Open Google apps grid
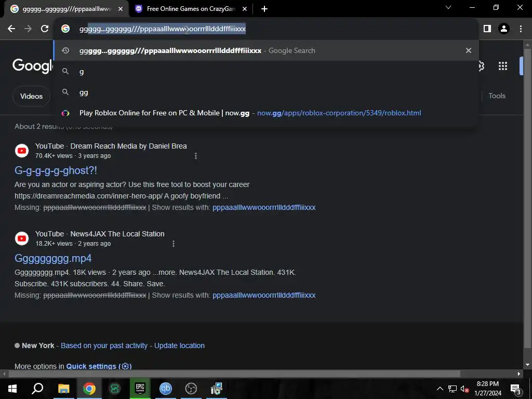This screenshot has height=399, width=532. 503,66
